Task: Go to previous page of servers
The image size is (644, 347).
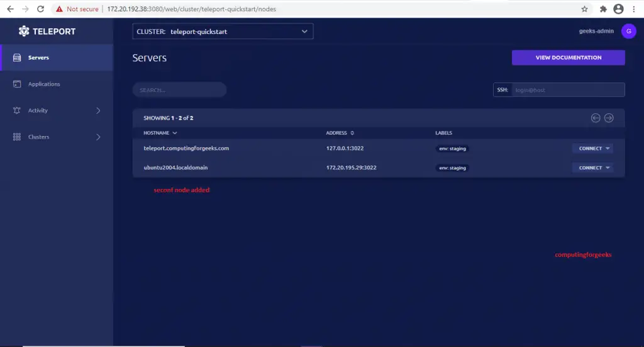Action: (x=596, y=118)
